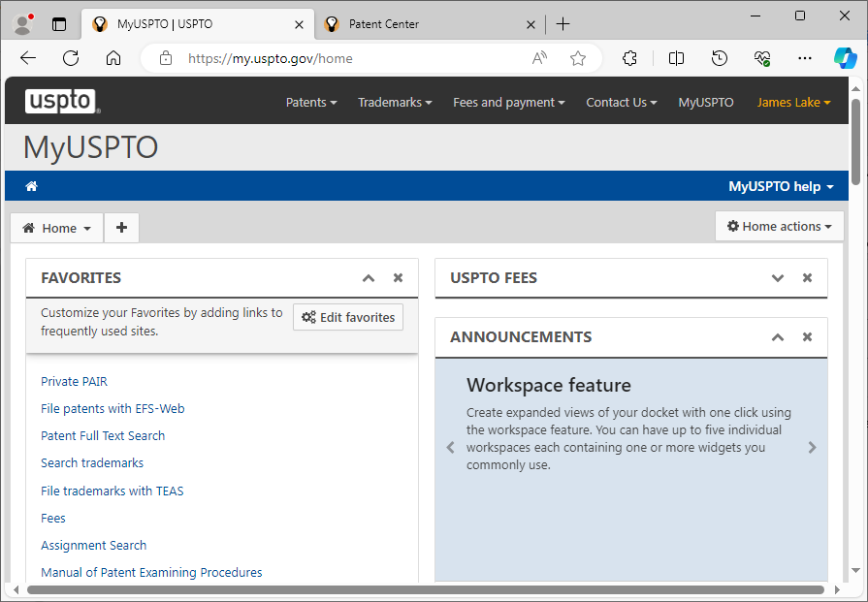The width and height of the screenshot is (868, 602).
Task: Collapse the Favorites widget
Action: click(x=369, y=278)
